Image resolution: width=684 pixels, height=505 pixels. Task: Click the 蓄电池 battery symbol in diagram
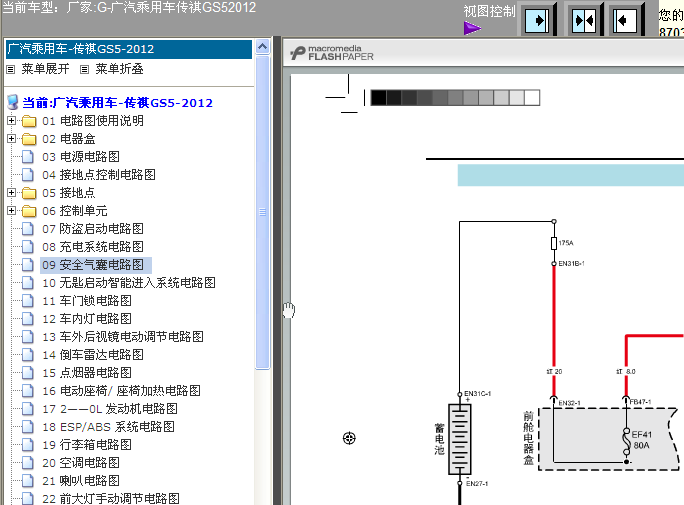[x=460, y=439]
